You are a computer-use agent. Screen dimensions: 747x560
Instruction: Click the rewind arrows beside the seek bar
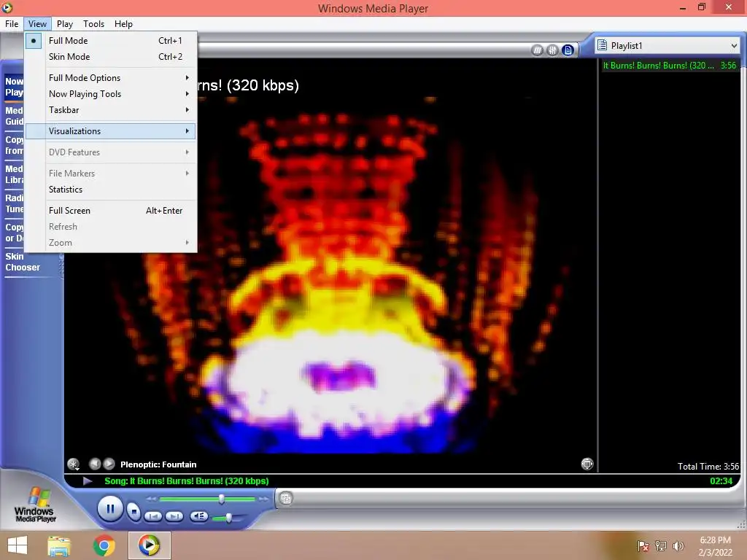151,499
